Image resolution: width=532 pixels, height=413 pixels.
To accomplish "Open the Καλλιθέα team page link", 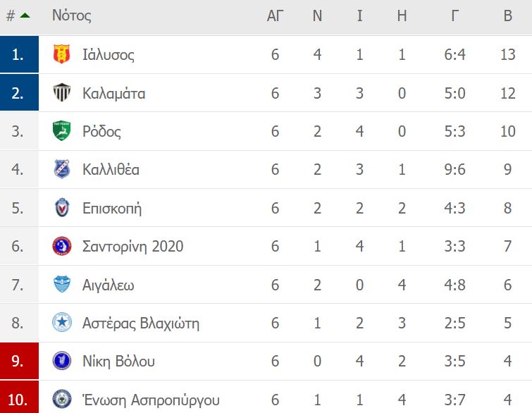I will (111, 169).
